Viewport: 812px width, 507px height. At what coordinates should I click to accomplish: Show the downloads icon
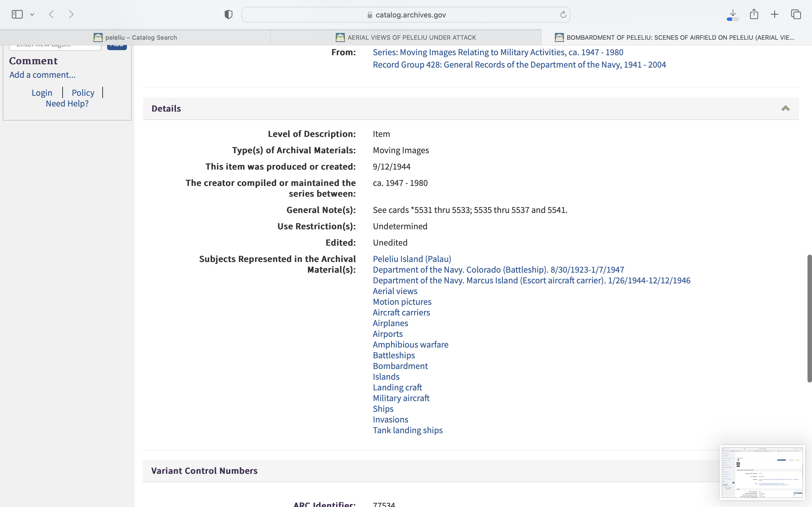point(733,14)
